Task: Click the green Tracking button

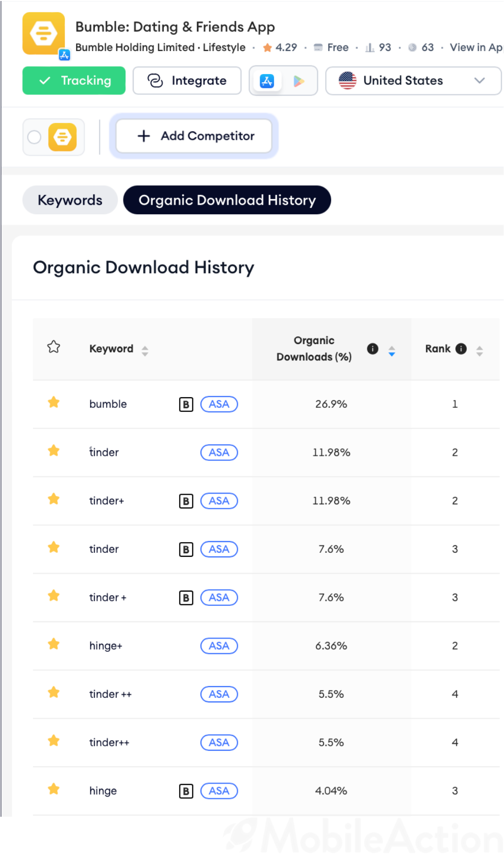Action: pyautogui.click(x=74, y=81)
